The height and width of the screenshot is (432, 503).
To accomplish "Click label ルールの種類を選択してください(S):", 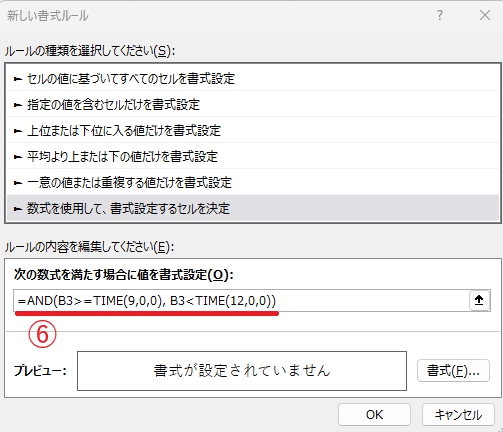I will [x=90, y=51].
